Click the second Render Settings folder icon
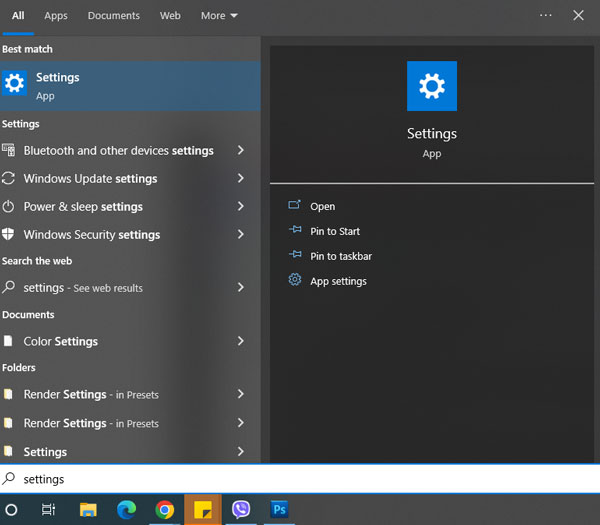This screenshot has width=600, height=525. pyautogui.click(x=8, y=422)
